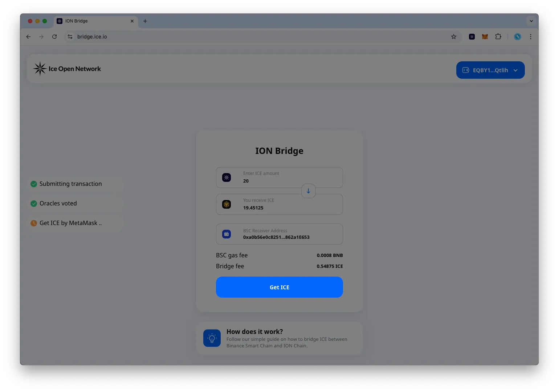This screenshot has height=392, width=559.
Task: Click the BSC Receiver Address field
Action: [x=279, y=234]
